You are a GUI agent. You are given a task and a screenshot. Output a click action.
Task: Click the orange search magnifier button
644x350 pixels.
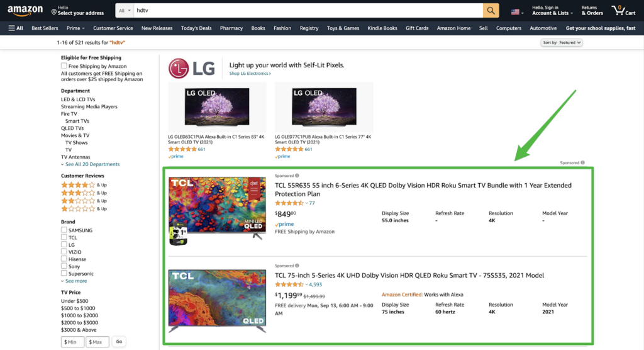coord(491,11)
